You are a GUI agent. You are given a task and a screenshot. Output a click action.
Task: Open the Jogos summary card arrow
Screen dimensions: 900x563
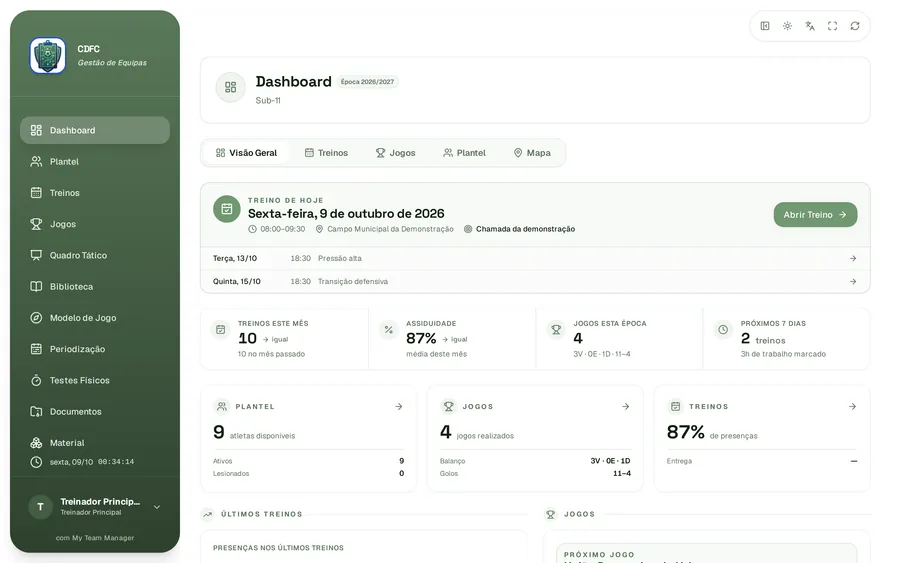[626, 406]
